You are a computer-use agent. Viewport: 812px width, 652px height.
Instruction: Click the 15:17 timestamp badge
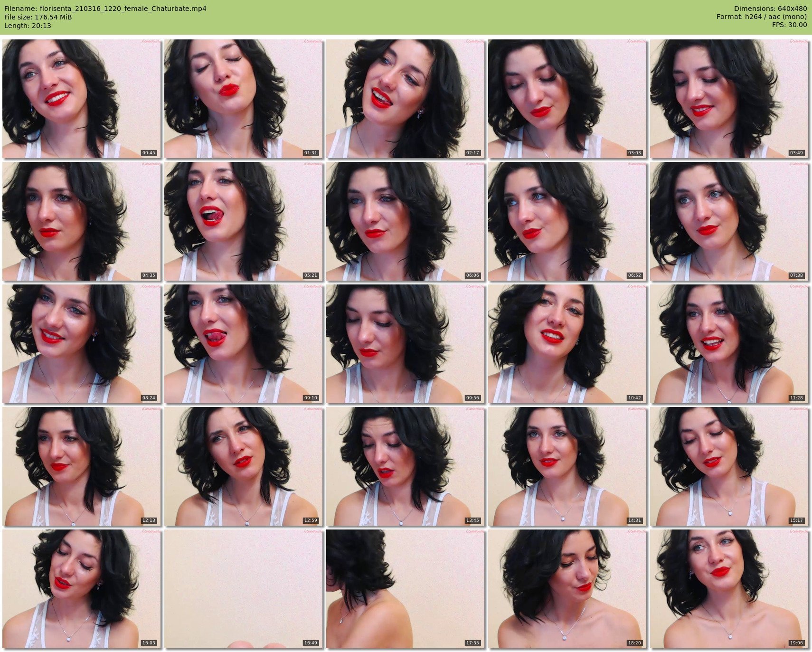coord(796,520)
